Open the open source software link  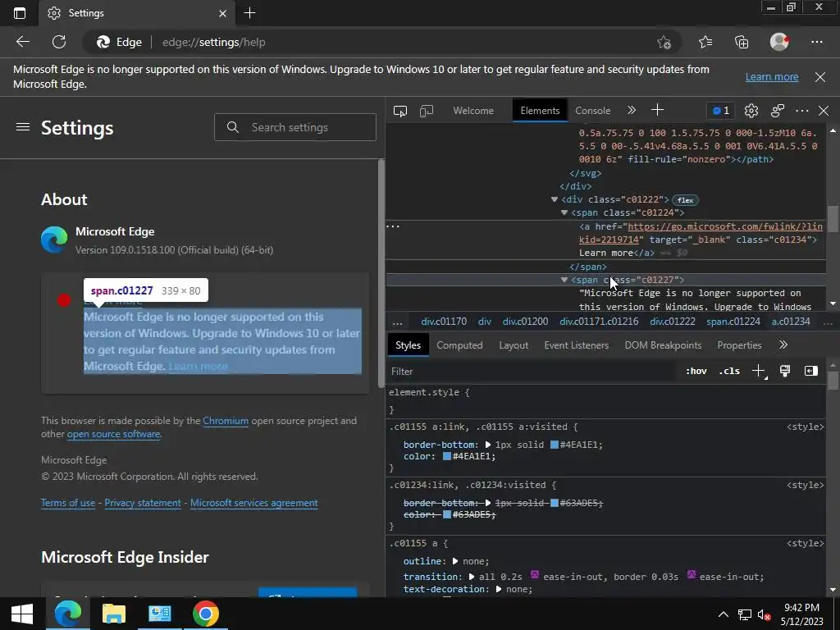[x=113, y=434]
